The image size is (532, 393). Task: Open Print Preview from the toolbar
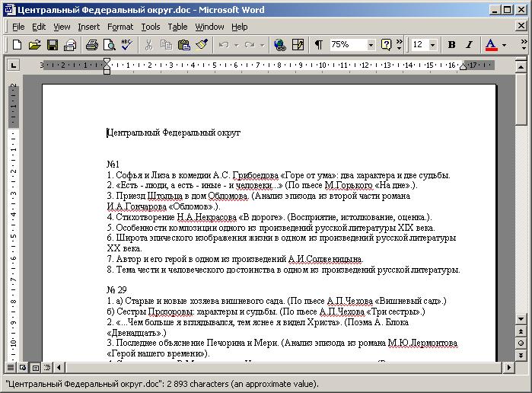pos(109,45)
